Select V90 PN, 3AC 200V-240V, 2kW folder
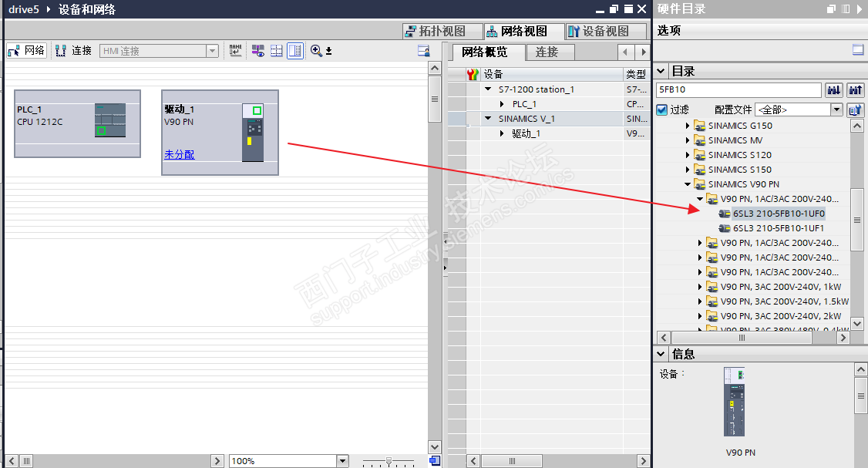The image size is (868, 468). tap(781, 316)
